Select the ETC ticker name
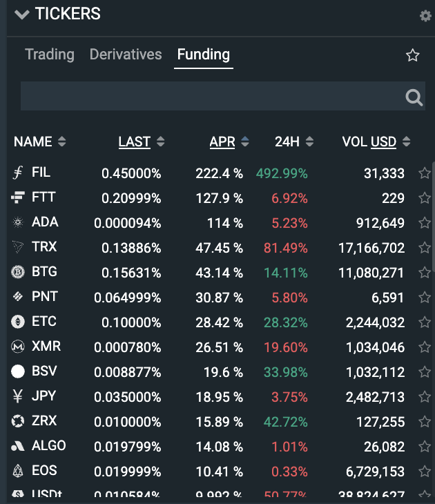Viewport: 435px width, 504px height. pyautogui.click(x=44, y=322)
